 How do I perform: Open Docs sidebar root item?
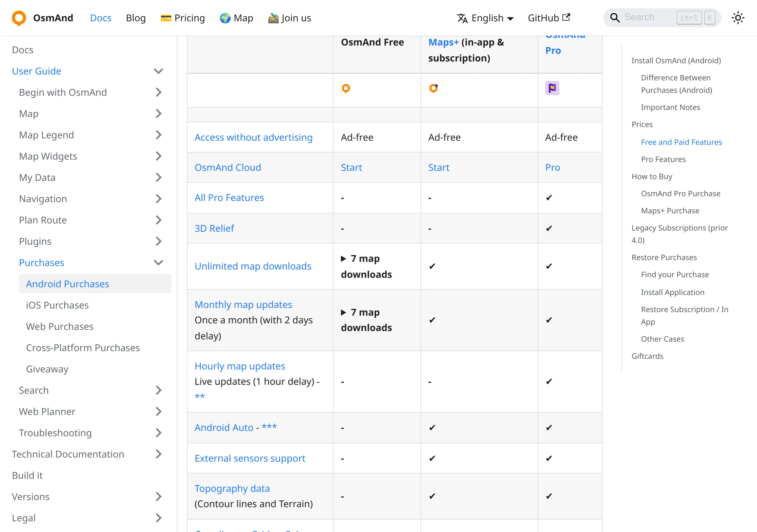click(23, 50)
